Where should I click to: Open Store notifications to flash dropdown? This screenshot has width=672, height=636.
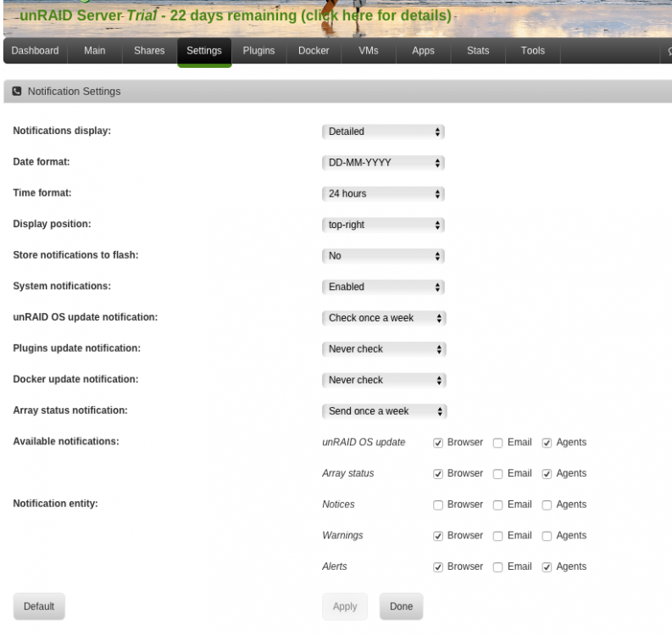click(383, 256)
